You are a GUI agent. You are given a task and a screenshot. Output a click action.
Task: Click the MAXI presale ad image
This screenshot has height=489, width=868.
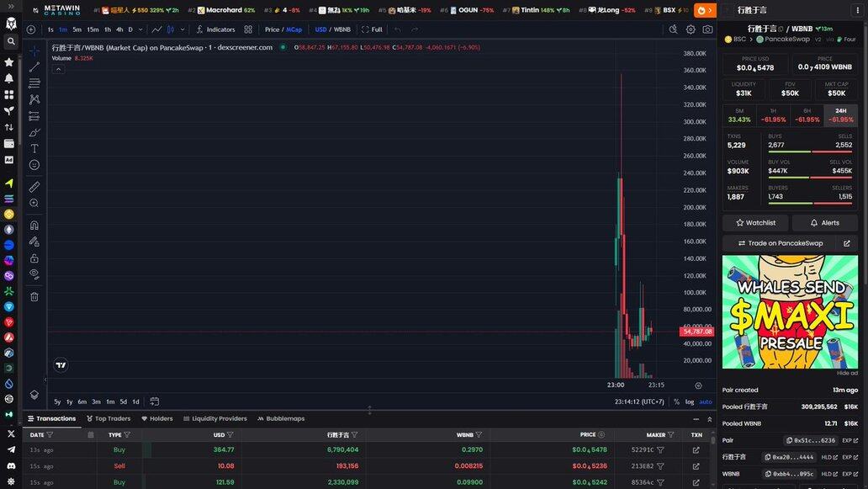click(x=790, y=311)
